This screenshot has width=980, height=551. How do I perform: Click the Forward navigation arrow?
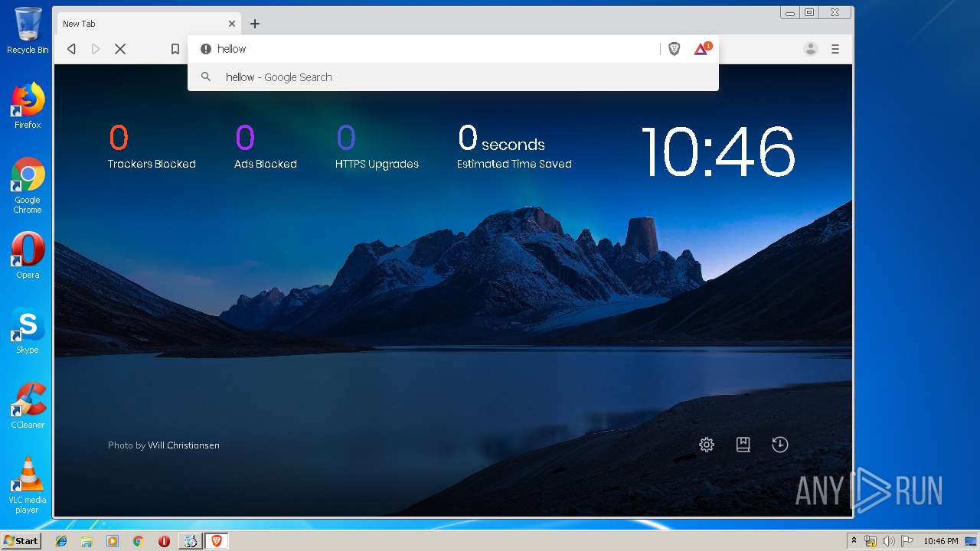(96, 49)
